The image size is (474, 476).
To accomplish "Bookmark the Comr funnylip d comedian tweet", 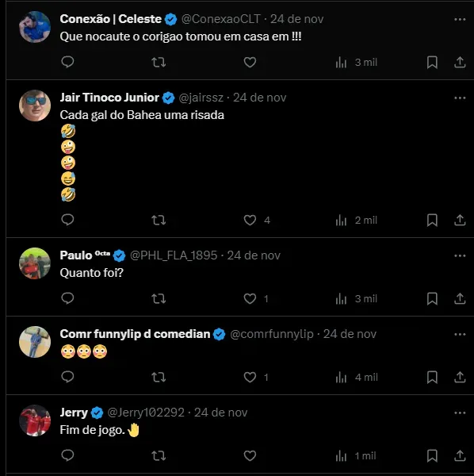I will 432,378.
